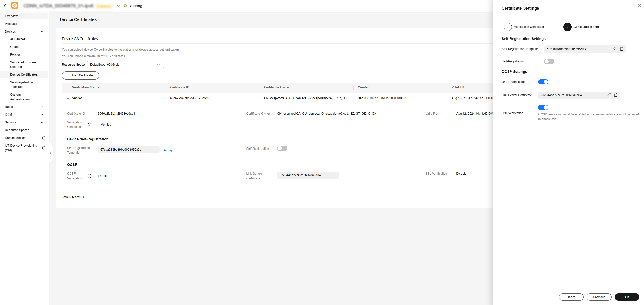Open IoT Device Provisioning external link icon
Screen dimensions: 644x305
tap(44, 148)
